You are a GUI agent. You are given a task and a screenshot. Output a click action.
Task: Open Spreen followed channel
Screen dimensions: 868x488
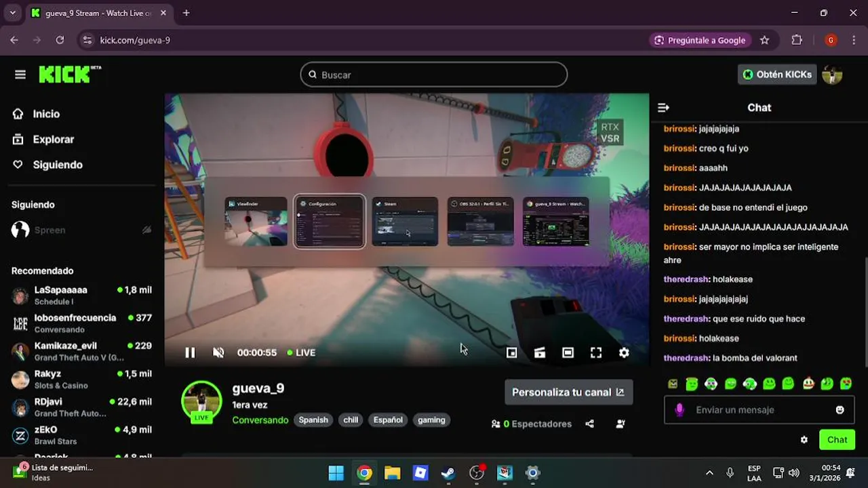81,230
